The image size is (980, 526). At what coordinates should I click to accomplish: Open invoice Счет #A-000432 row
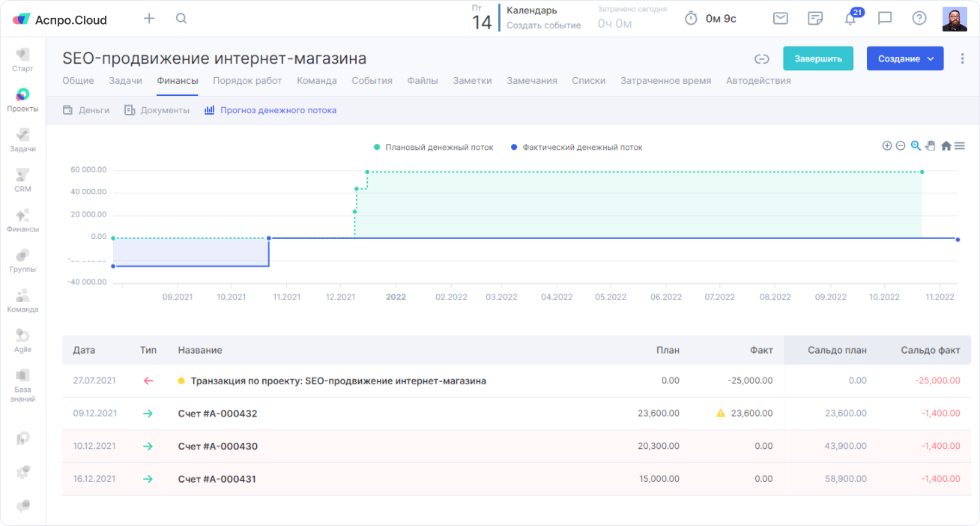(x=218, y=414)
